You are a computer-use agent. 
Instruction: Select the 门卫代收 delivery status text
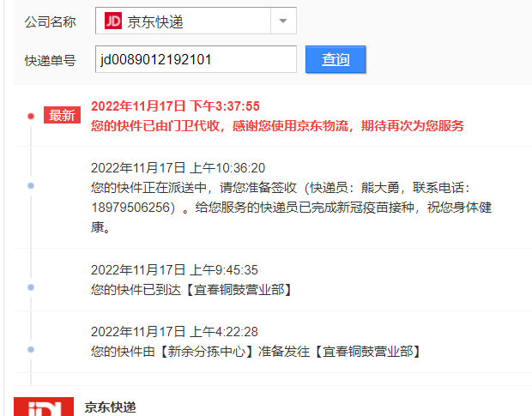pos(277,126)
